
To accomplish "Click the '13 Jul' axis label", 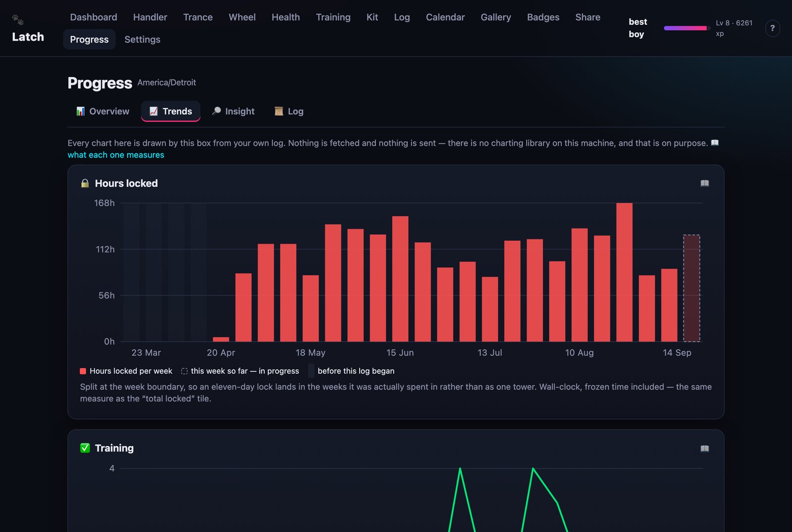I will coord(490,352).
